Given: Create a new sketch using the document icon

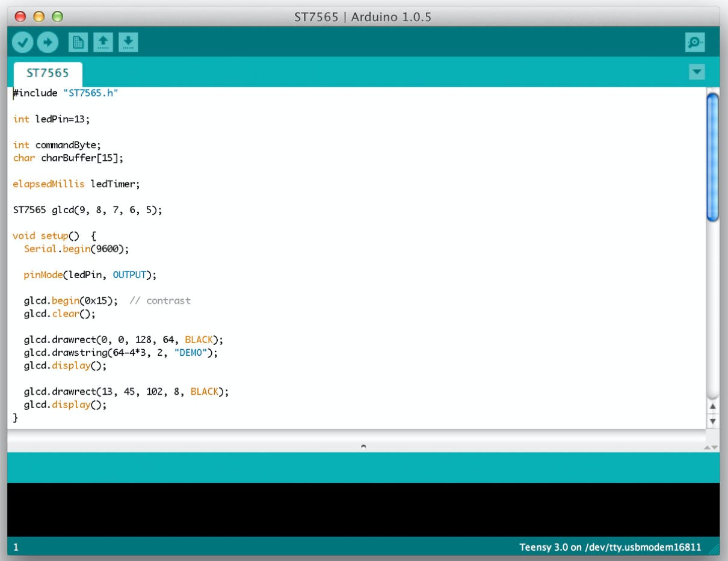Looking at the screenshot, I should (x=78, y=42).
